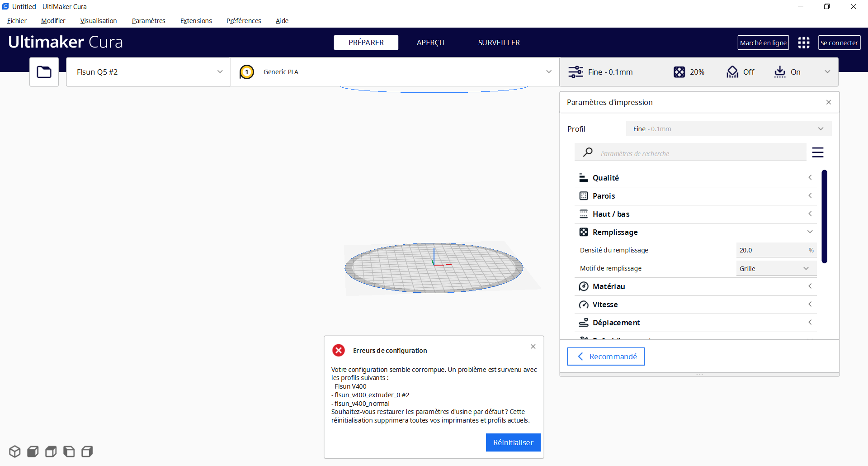Click the infill 20% icon
The height and width of the screenshot is (466, 868).
pyautogui.click(x=679, y=72)
